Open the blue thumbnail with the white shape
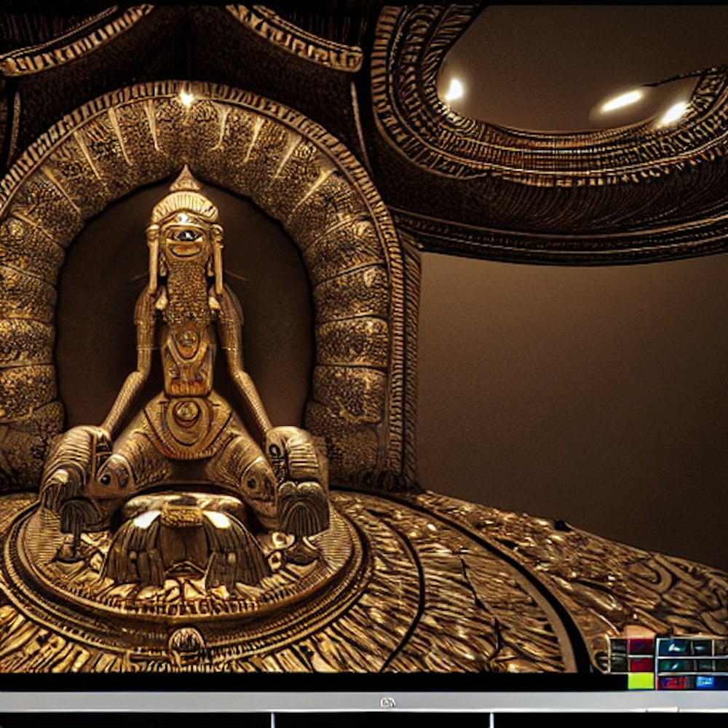 (674, 647)
